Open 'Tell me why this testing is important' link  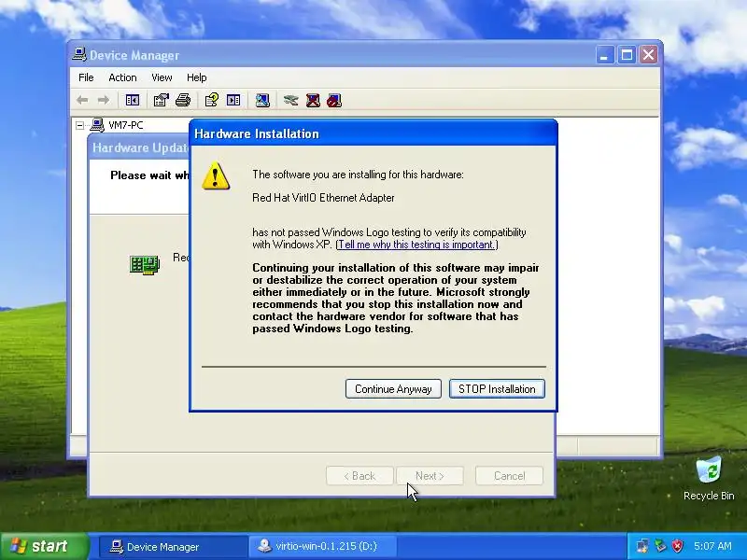coord(416,245)
